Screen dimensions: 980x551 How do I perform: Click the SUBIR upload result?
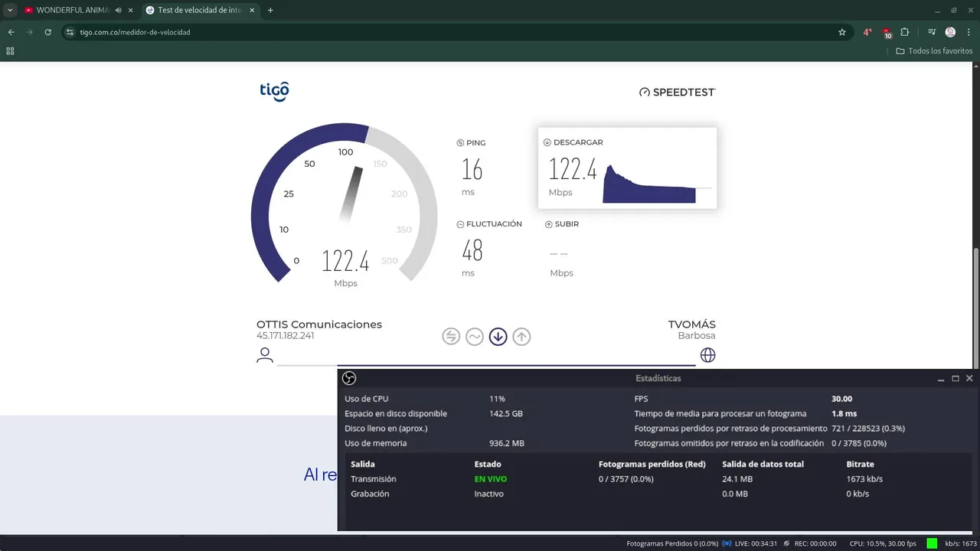pos(562,249)
